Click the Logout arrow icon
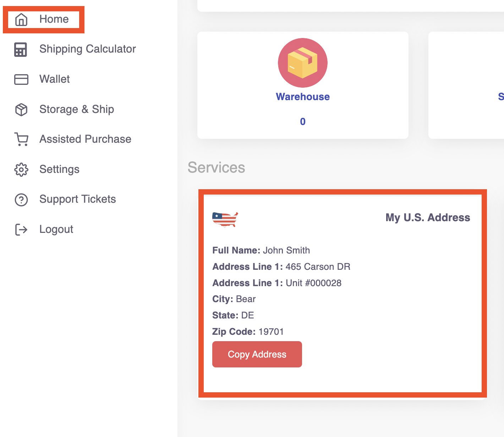This screenshot has height=437, width=504. pos(21,230)
